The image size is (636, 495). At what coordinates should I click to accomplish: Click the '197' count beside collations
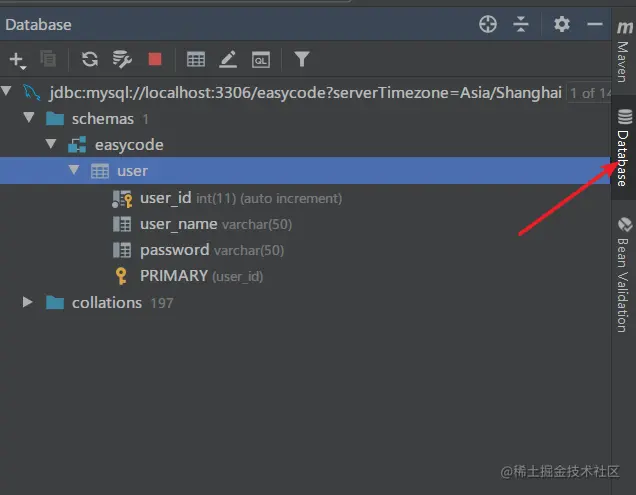[x=162, y=303]
